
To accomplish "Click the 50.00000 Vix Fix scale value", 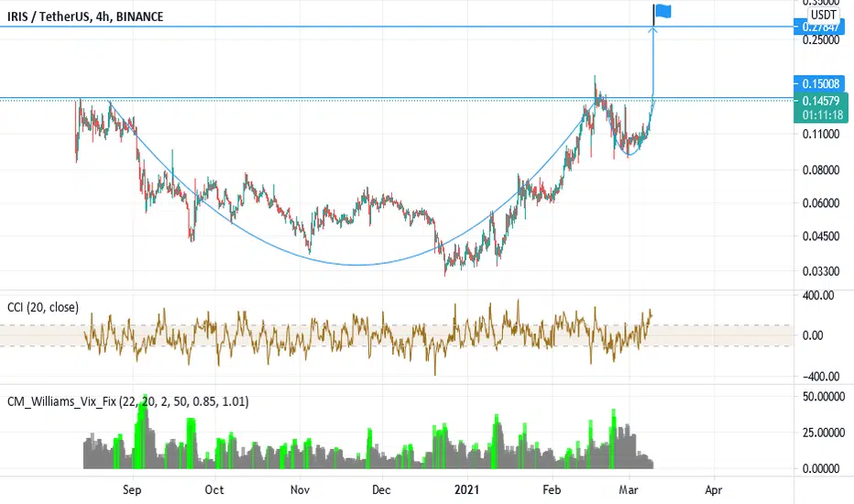I will [x=824, y=396].
